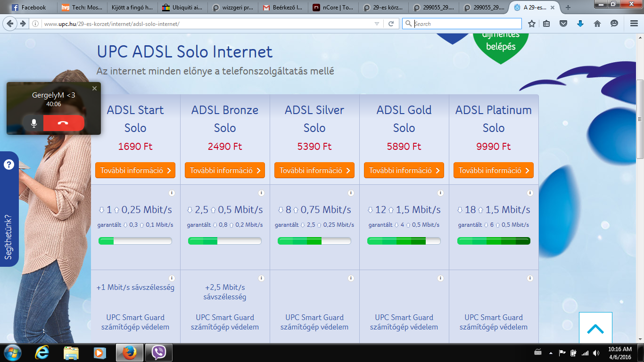Open the Firefox hamburger menu
The height and width of the screenshot is (362, 644).
[x=634, y=24]
